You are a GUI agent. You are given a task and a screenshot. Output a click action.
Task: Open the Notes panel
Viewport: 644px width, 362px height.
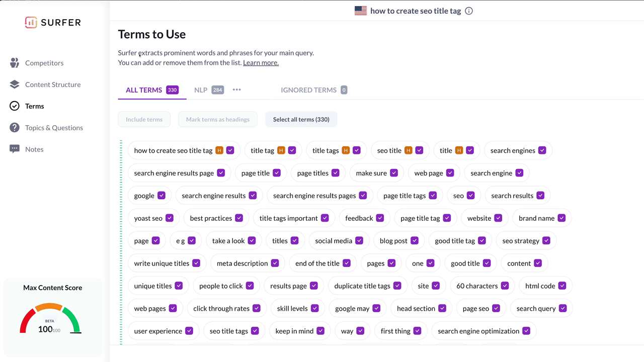click(34, 149)
